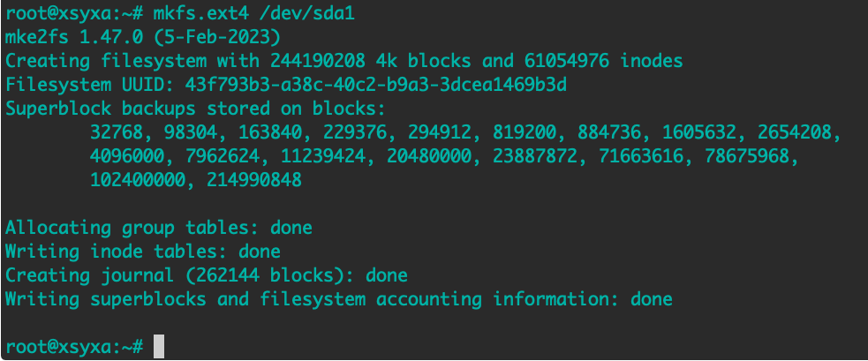Viewport: 868px width, 361px height.
Task: Click the "Superblock backups stored on blocks" line
Action: coord(196,109)
